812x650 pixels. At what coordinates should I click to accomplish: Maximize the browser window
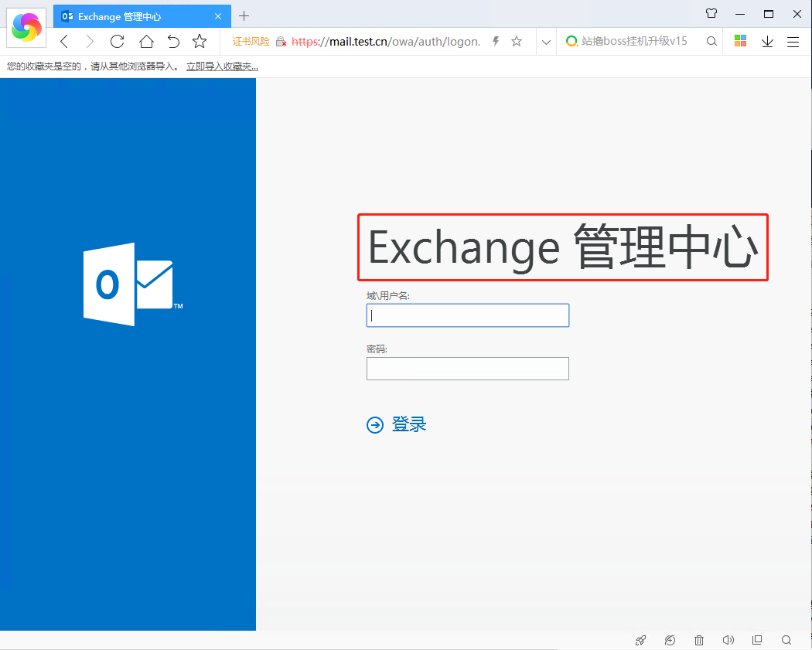click(769, 14)
